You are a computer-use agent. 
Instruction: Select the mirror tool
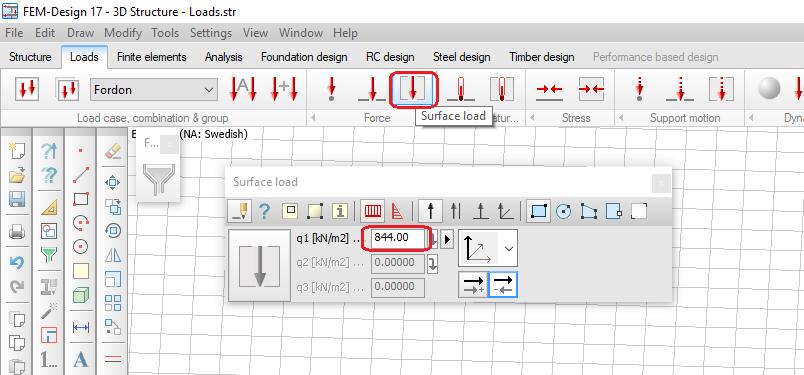112,255
